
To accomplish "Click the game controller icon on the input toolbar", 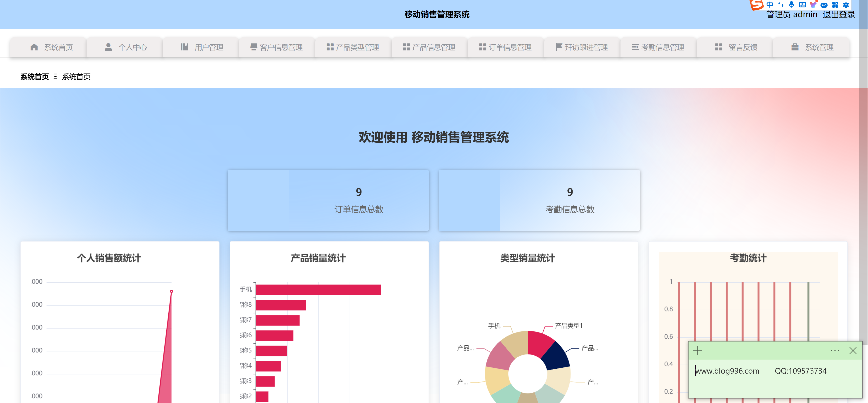I will coord(825,4).
